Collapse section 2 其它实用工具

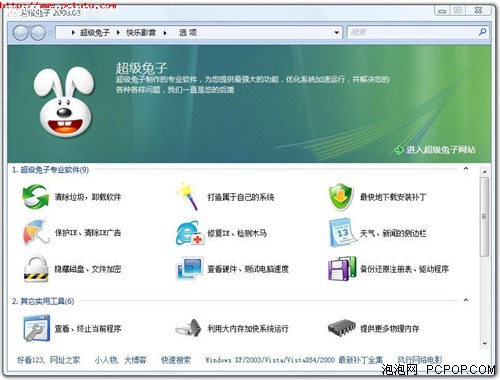(x=466, y=300)
